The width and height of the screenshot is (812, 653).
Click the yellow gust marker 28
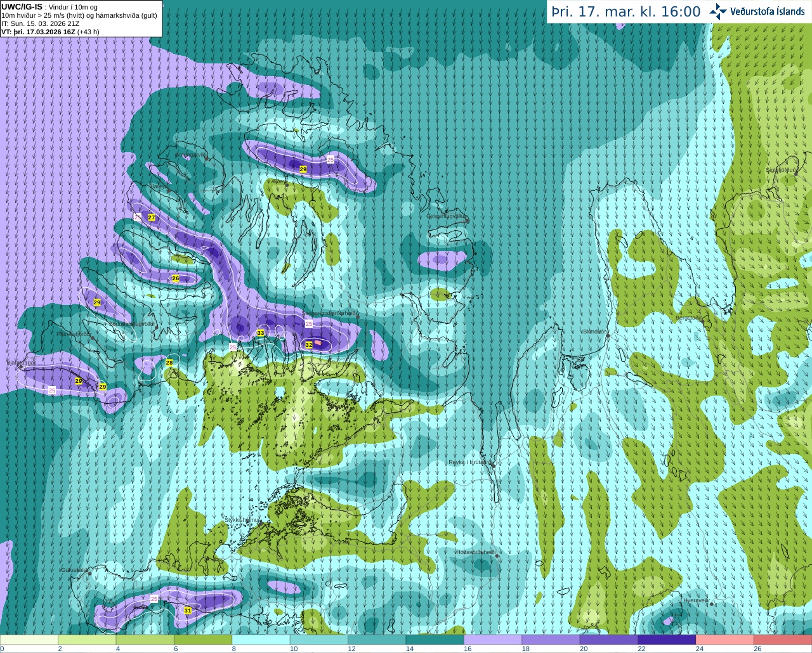(x=169, y=363)
